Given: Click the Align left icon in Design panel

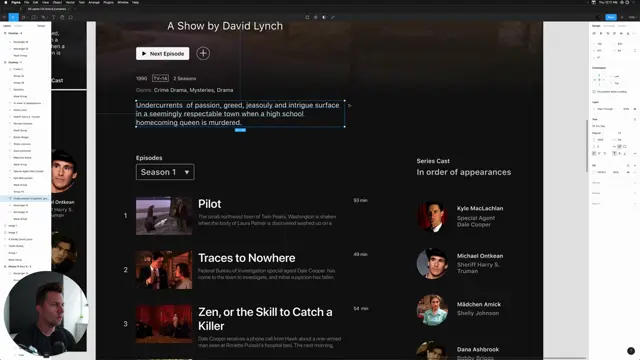Looking at the screenshot, I should [593, 33].
